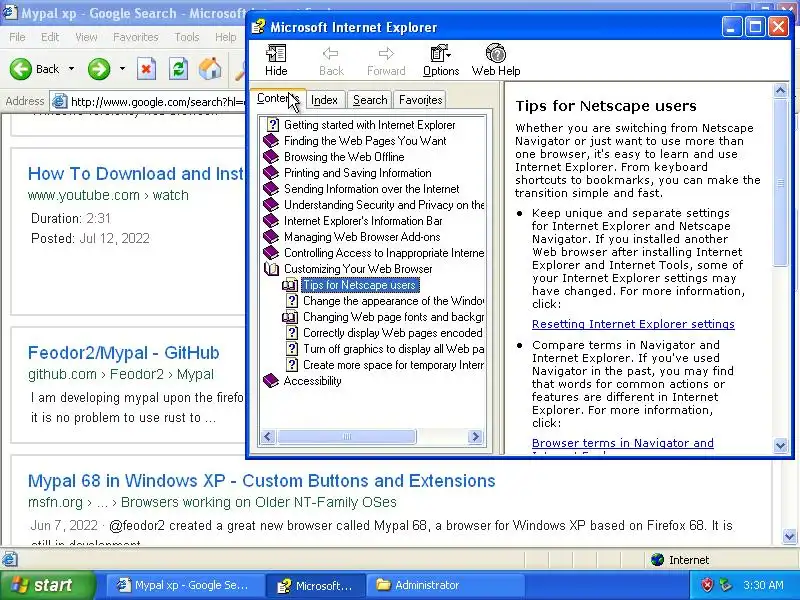Click down arrow of Google page scrollbar
800x600 pixels.
click(790, 536)
